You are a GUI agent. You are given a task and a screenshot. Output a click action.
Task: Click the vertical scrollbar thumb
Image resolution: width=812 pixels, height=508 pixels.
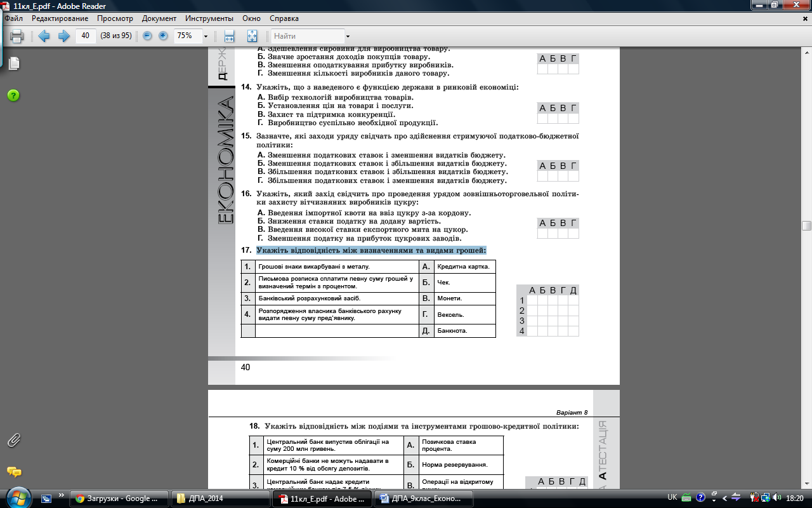pos(806,225)
